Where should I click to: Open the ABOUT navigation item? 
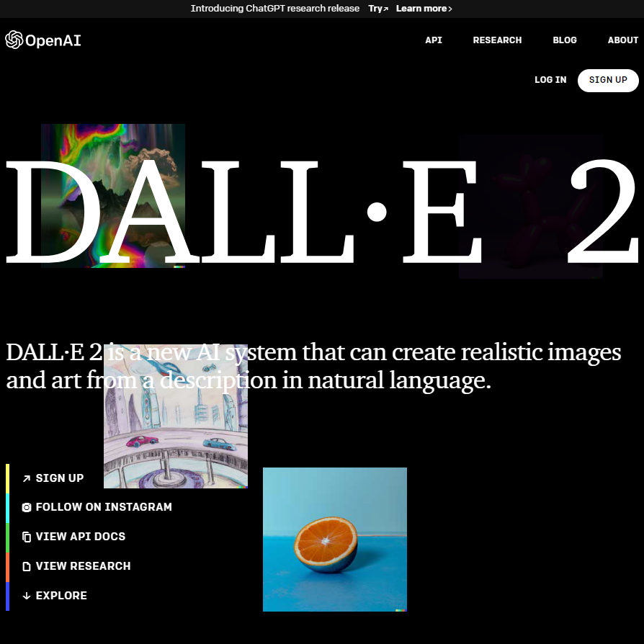point(622,40)
